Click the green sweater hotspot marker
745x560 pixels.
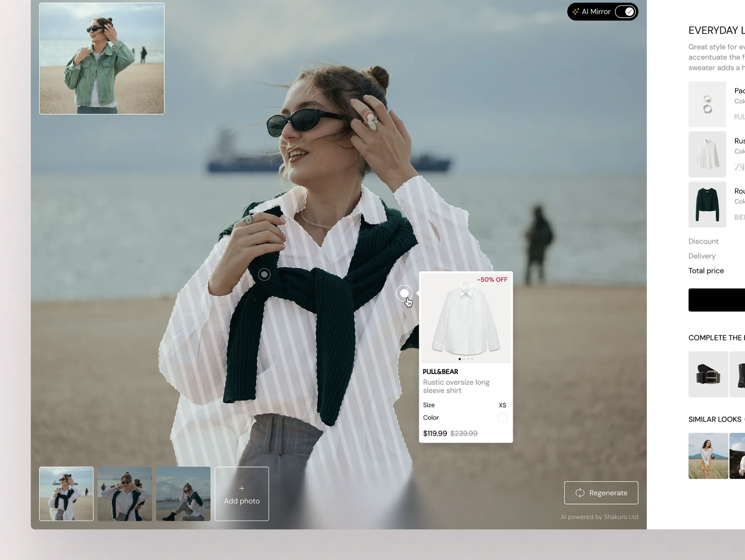click(264, 274)
